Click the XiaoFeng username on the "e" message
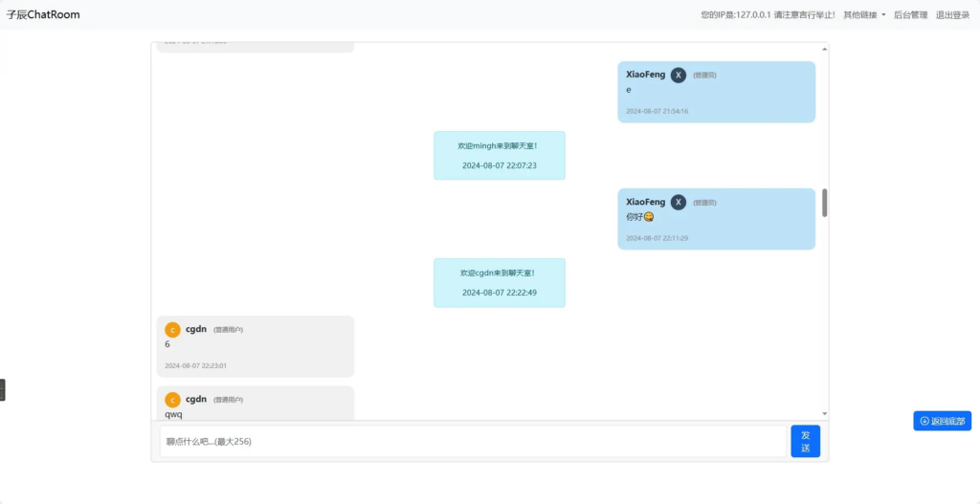Image resolution: width=980 pixels, height=504 pixels. click(x=645, y=75)
